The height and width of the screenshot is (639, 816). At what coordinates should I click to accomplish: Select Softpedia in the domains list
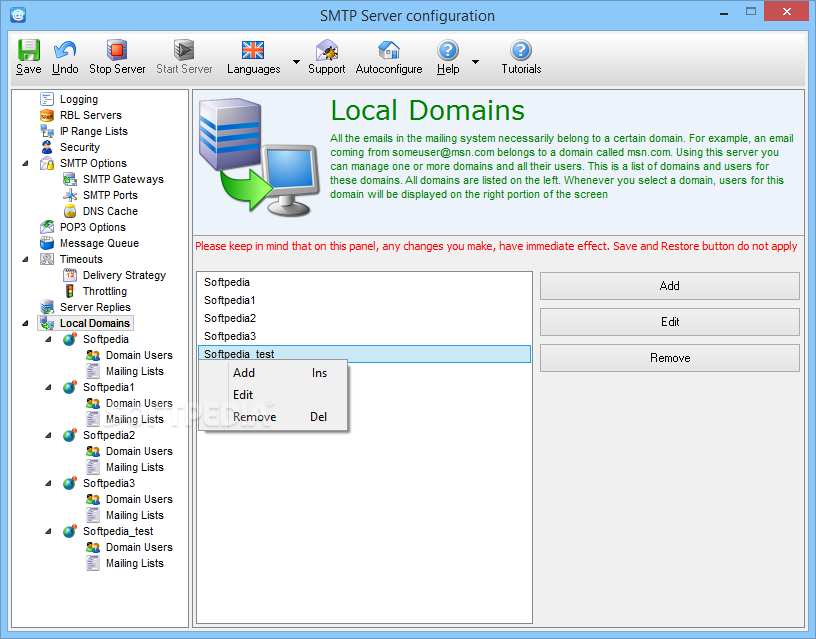click(364, 282)
